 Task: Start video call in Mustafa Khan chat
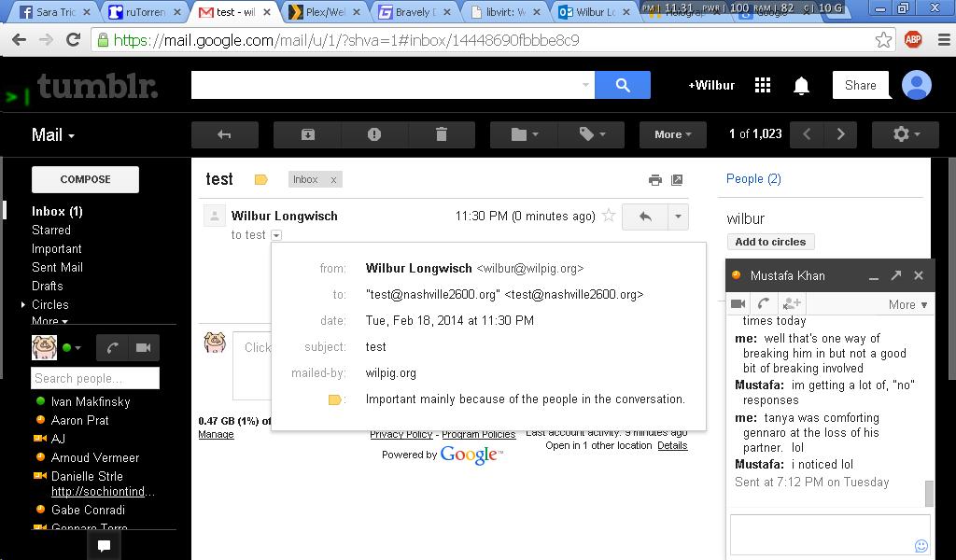coord(738,303)
